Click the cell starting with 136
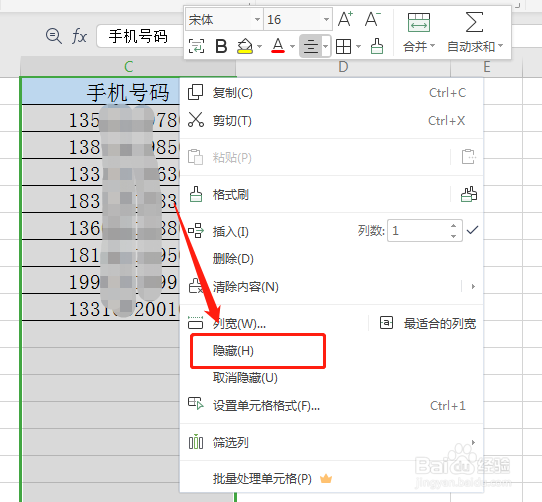 [x=101, y=226]
